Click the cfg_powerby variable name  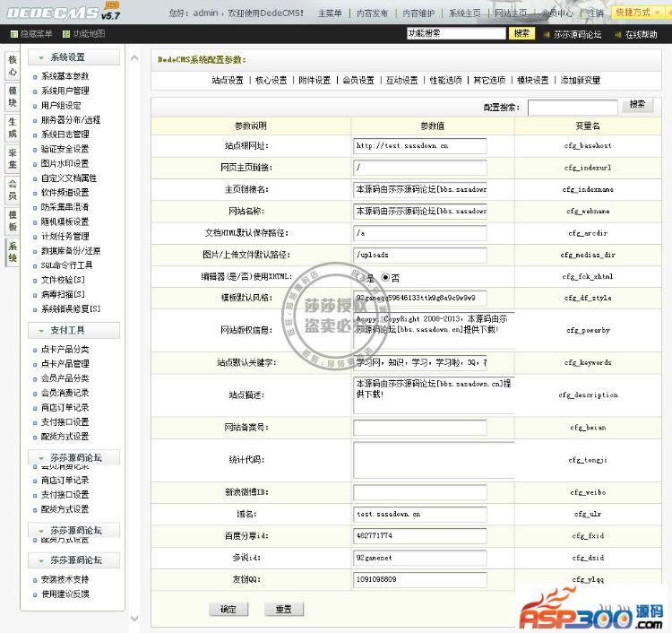[588, 330]
